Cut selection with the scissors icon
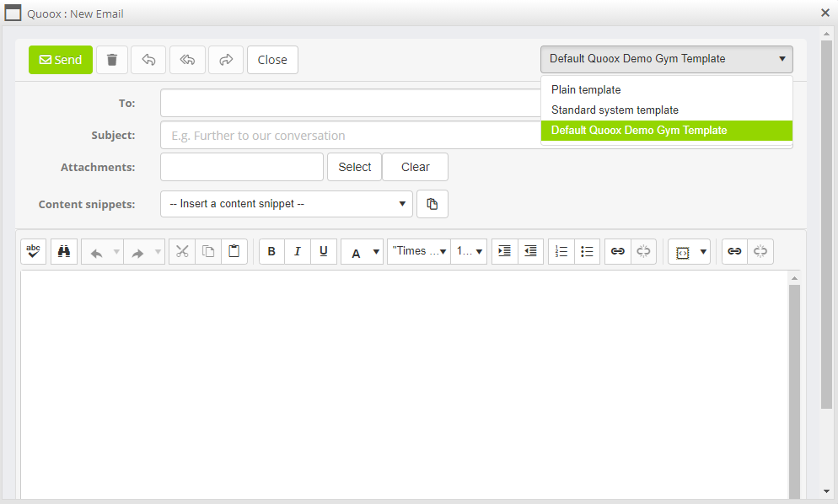 click(182, 251)
